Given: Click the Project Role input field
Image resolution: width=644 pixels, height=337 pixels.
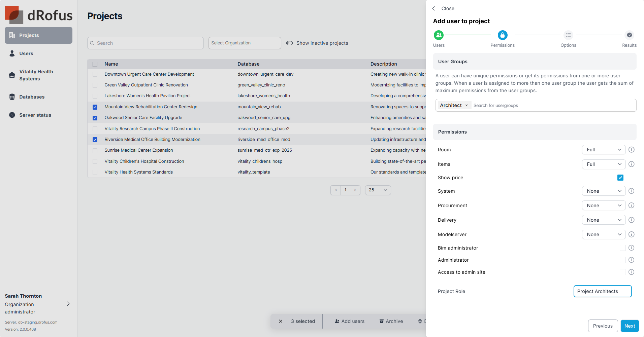Looking at the screenshot, I should pyautogui.click(x=602, y=291).
